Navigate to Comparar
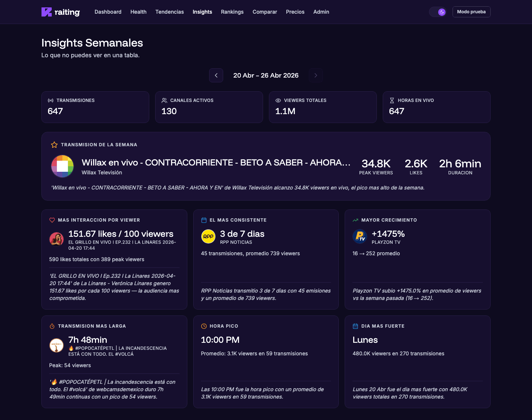The height and width of the screenshot is (420, 532). tap(265, 12)
